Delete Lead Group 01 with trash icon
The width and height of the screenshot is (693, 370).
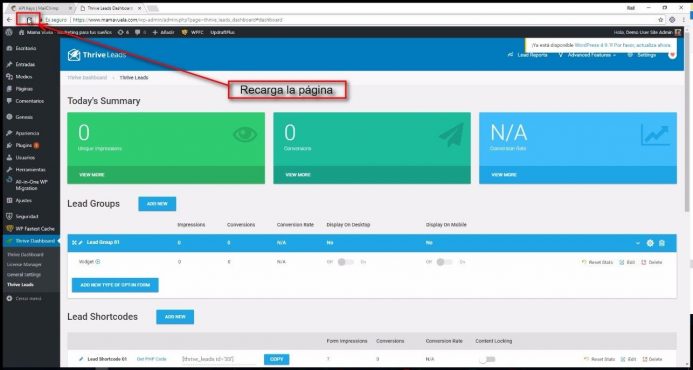[662, 243]
